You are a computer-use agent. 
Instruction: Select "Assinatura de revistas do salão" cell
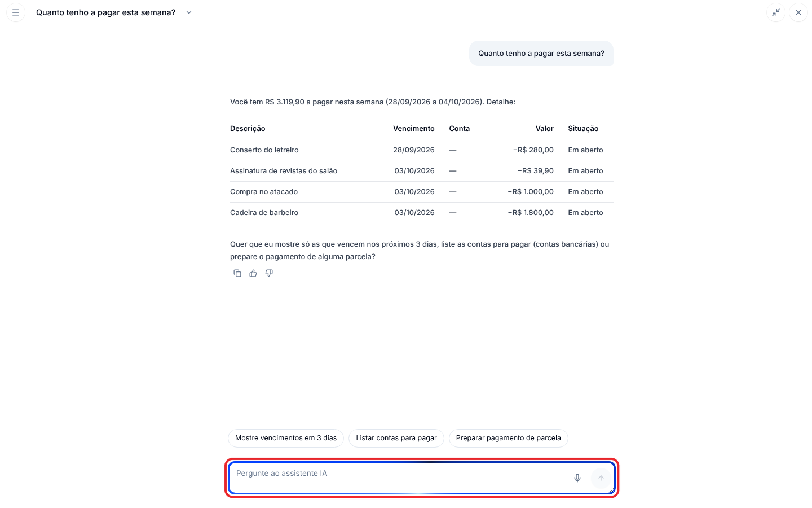click(284, 171)
